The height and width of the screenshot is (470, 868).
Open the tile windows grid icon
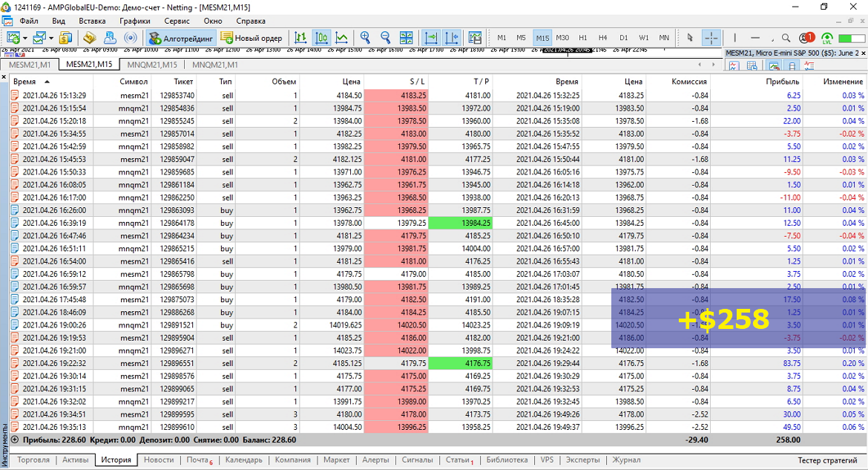click(407, 38)
